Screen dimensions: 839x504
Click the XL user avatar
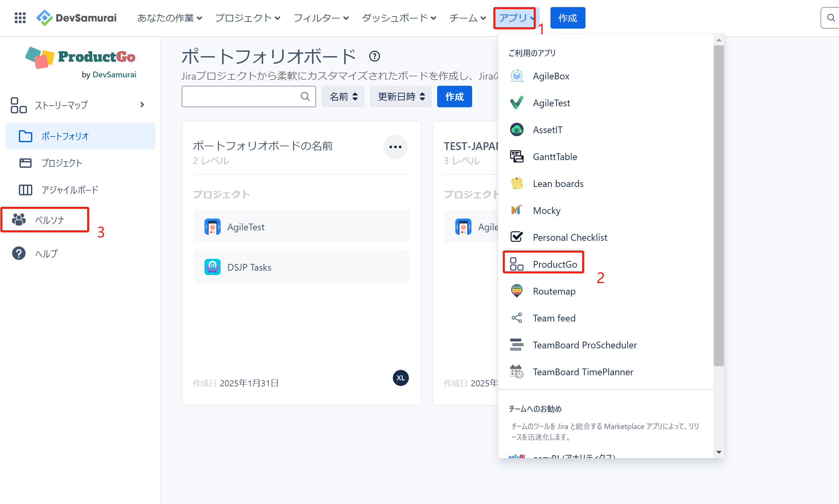tap(401, 378)
